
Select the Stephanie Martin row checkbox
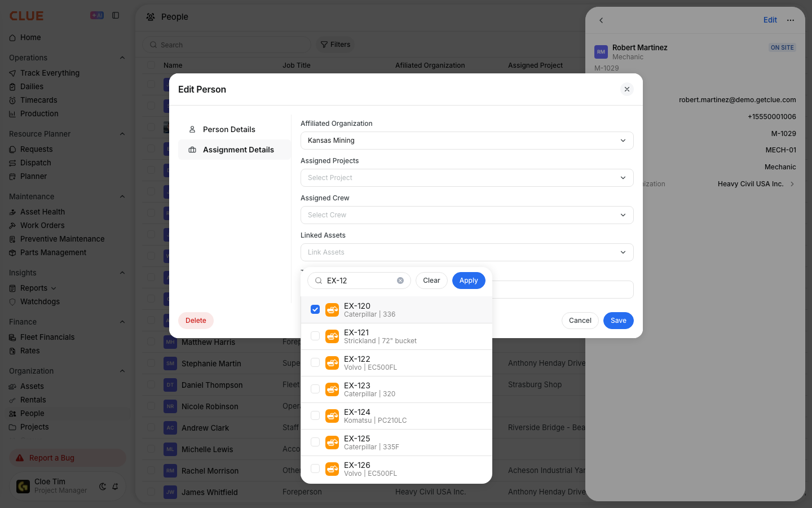click(151, 363)
